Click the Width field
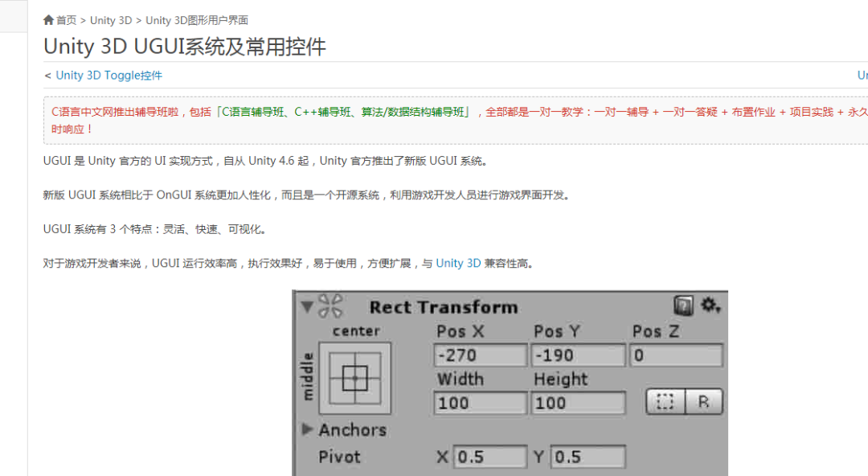This screenshot has height=476, width=868. click(x=480, y=403)
